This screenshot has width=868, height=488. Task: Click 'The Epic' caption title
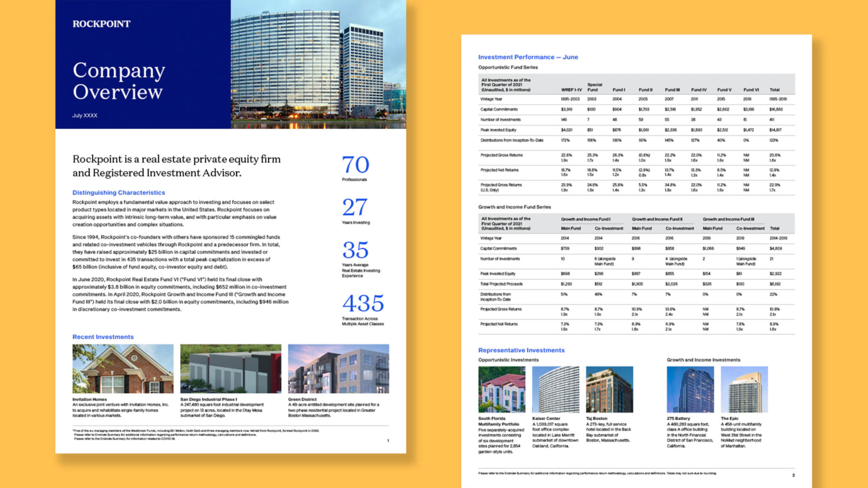tap(729, 418)
